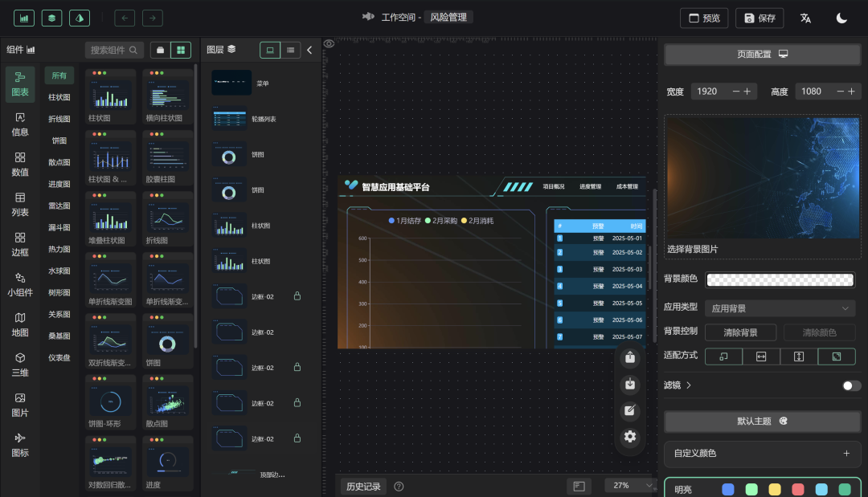Select the 图表 category in sidebar
868x497 pixels.
click(x=20, y=84)
